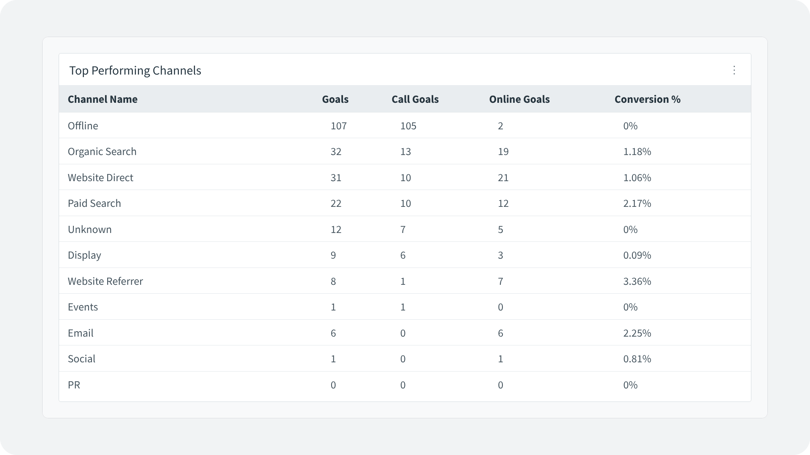Open the widget's three-dot options menu
The height and width of the screenshot is (455, 810).
pos(734,70)
